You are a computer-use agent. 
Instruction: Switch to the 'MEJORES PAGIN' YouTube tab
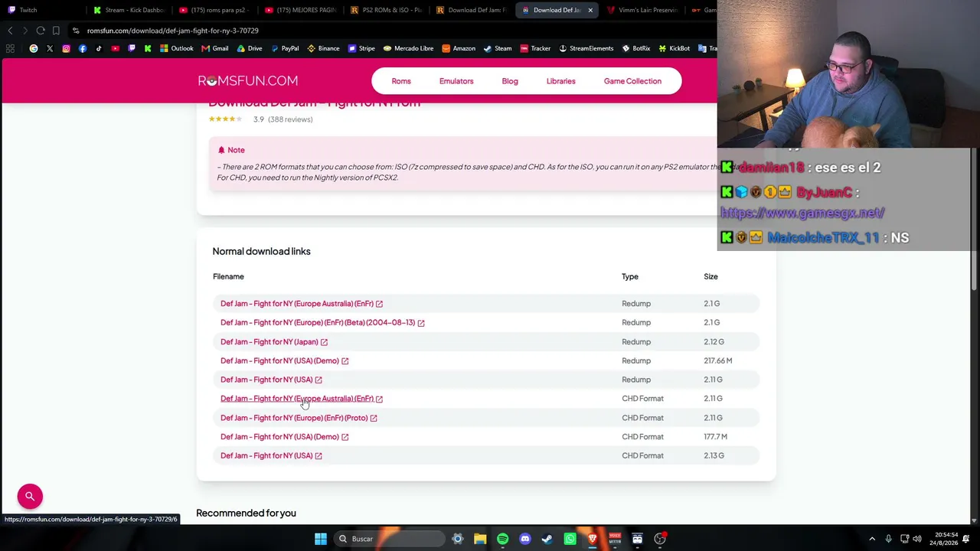301,10
